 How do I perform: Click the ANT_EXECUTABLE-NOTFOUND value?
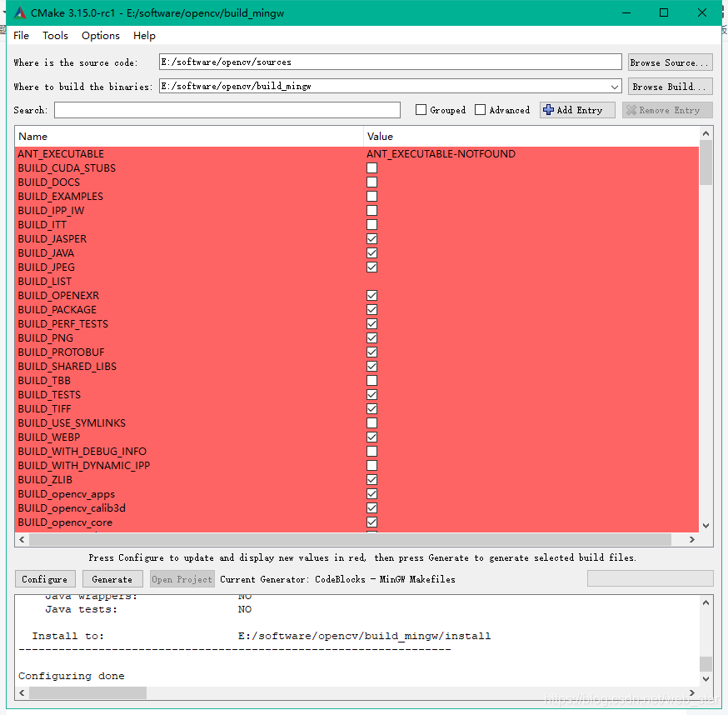coord(441,154)
